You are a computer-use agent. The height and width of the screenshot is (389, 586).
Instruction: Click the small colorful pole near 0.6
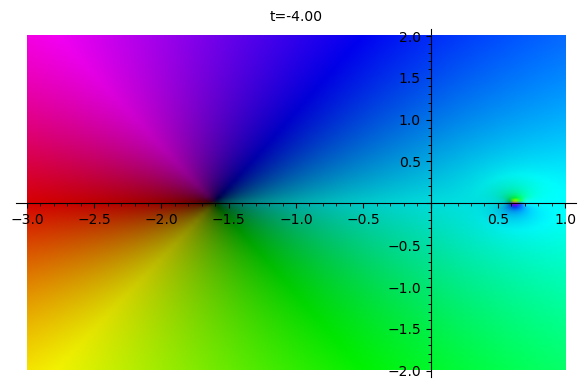tap(516, 202)
